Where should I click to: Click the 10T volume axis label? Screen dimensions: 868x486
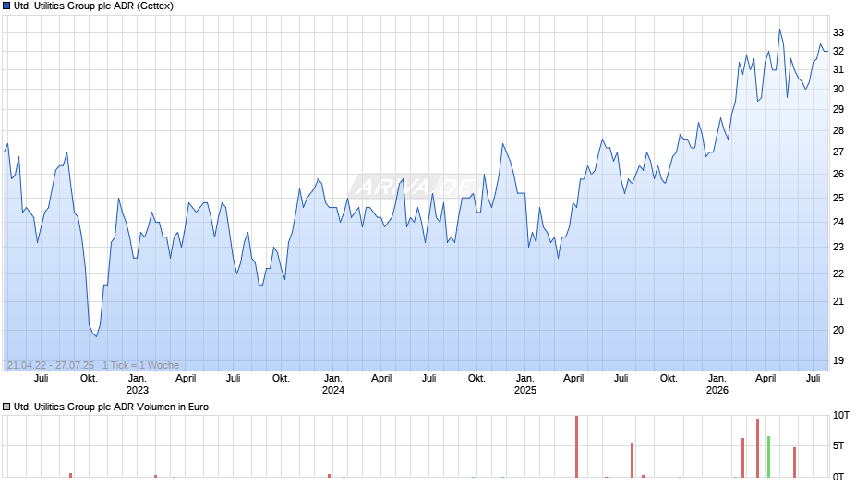click(841, 416)
